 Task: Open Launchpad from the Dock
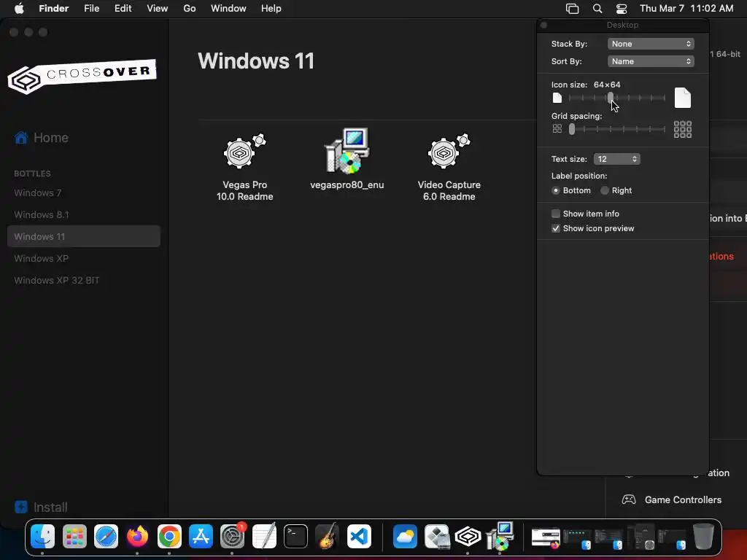click(x=74, y=537)
